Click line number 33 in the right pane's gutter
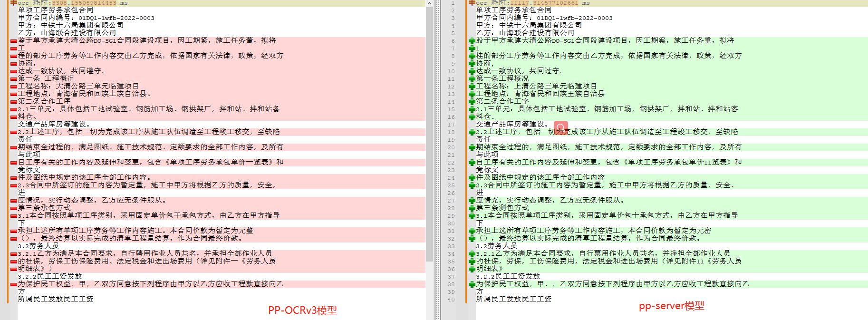 pos(451,246)
